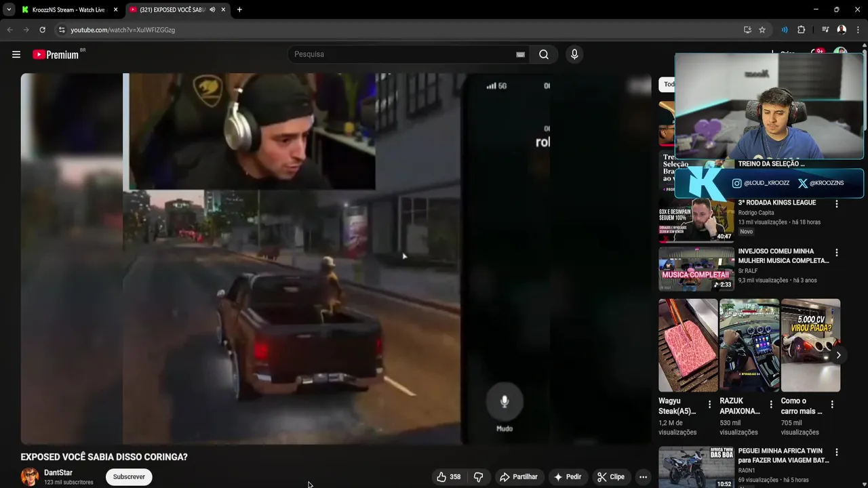Dislike the video with thumbs down

[x=479, y=477]
